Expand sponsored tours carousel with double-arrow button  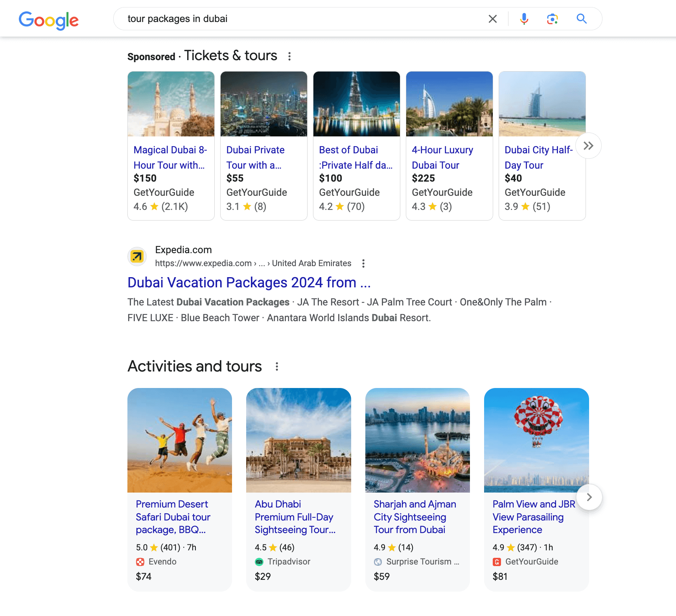589,145
